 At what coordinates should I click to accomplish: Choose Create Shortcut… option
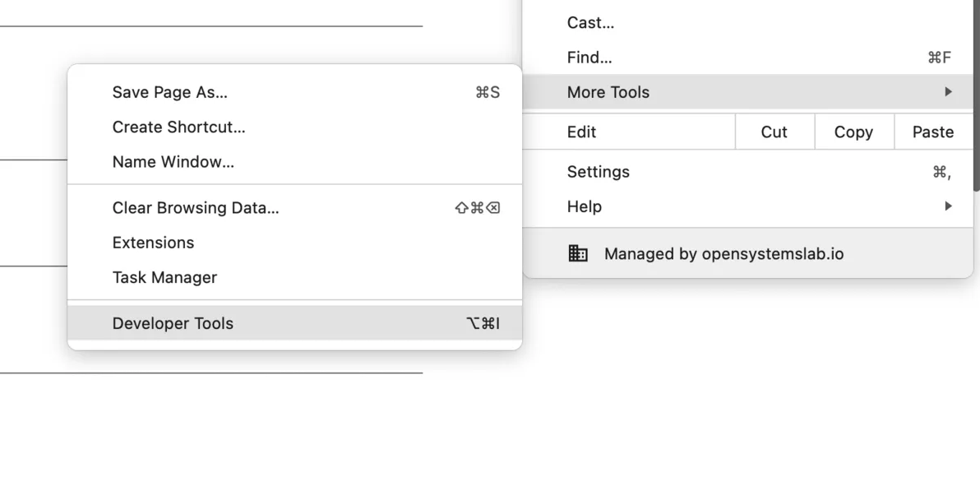pyautogui.click(x=294, y=127)
